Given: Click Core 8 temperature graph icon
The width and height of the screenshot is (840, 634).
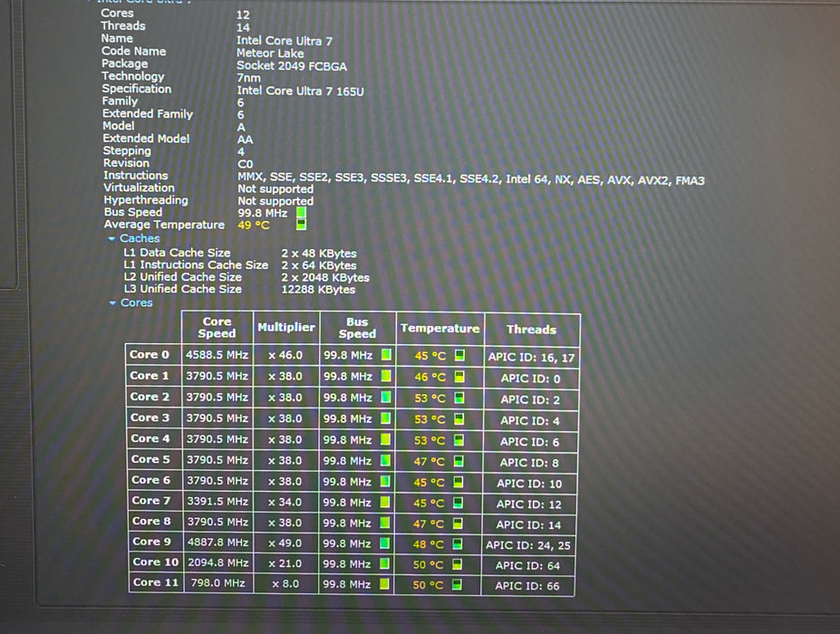Looking at the screenshot, I should point(458,524).
